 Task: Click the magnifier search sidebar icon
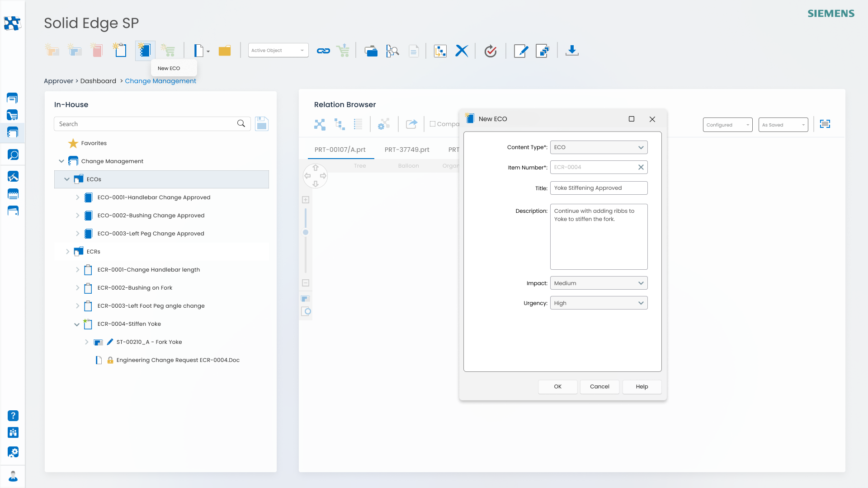(x=13, y=155)
